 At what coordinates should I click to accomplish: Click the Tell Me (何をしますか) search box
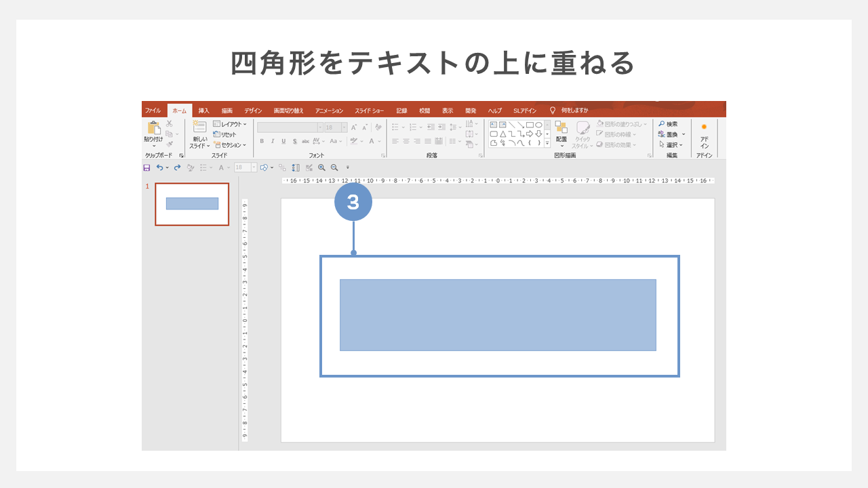tap(569, 110)
